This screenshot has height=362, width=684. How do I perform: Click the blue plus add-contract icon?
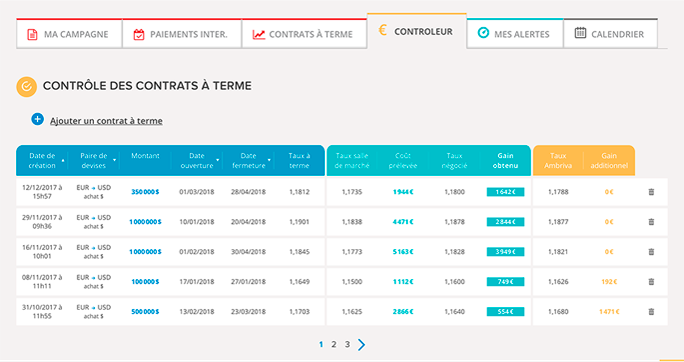(38, 119)
